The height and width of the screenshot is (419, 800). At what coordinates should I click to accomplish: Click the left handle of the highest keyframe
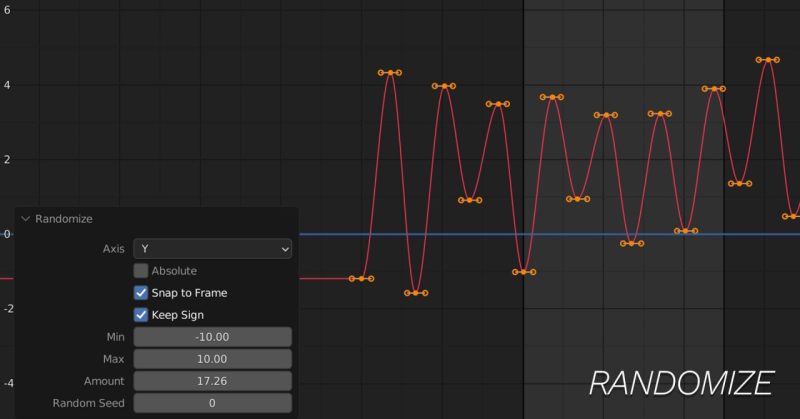[x=757, y=60]
